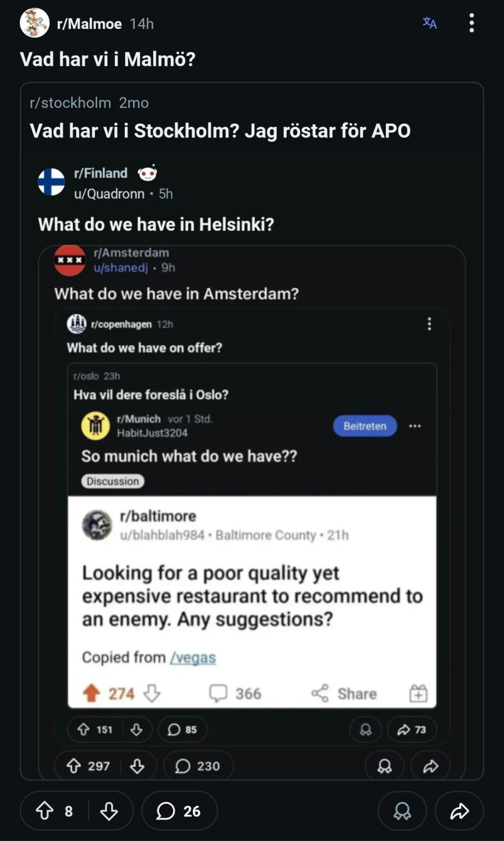
Task: Share the r/Malmoe post
Action: point(459,811)
